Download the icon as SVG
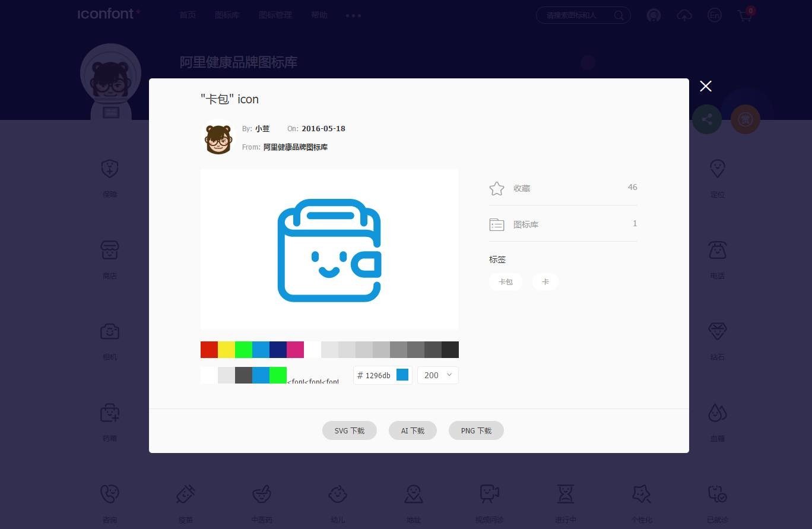This screenshot has width=812, height=529. tap(350, 430)
